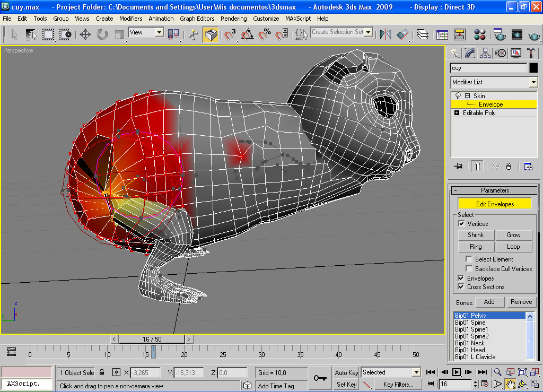The width and height of the screenshot is (543, 392).
Task: Enable Backface Cull Vertices
Action: click(x=469, y=269)
